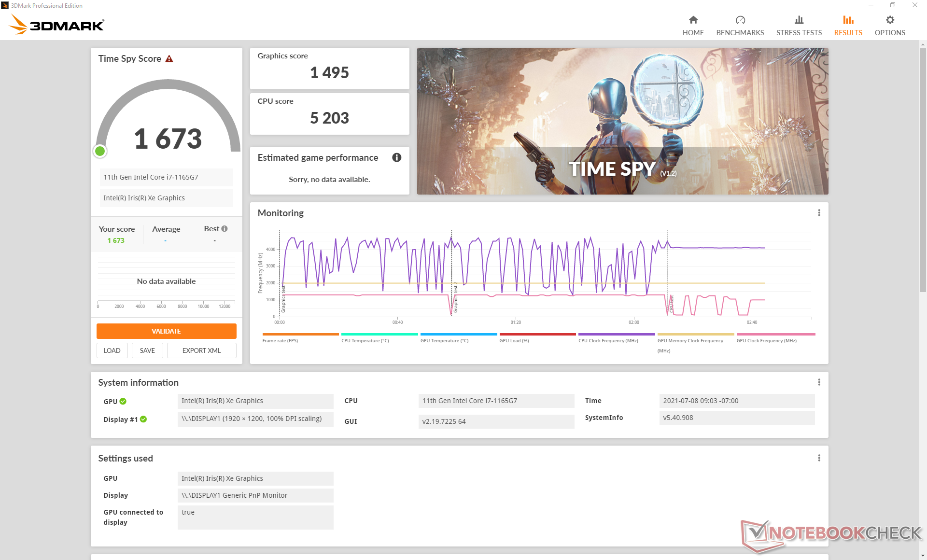Image resolution: width=927 pixels, height=560 pixels.
Task: Click the GPU connected to display true value
Action: pos(255,517)
